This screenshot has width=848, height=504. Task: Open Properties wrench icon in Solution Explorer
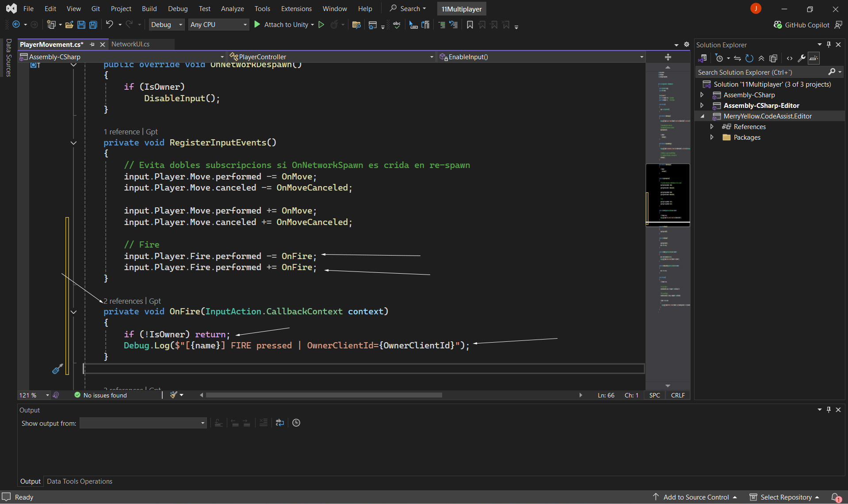801,58
